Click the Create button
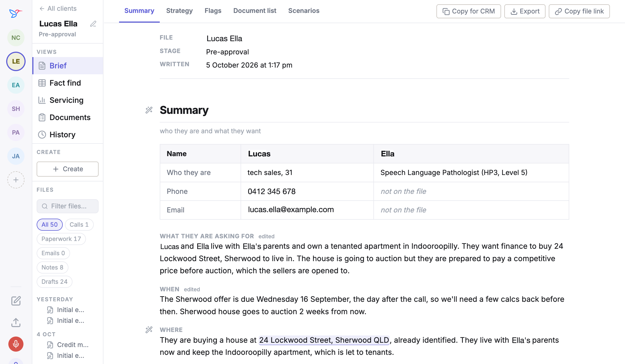 pos(68,169)
